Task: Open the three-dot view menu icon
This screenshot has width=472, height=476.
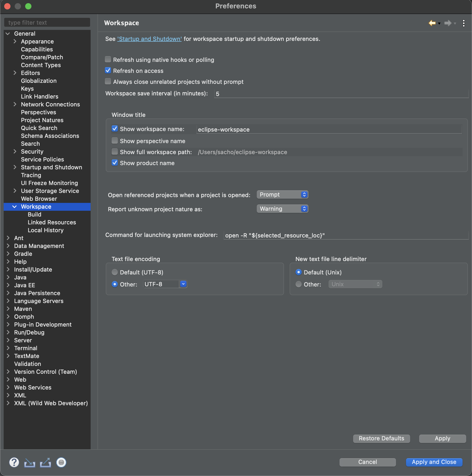Action: tap(464, 23)
